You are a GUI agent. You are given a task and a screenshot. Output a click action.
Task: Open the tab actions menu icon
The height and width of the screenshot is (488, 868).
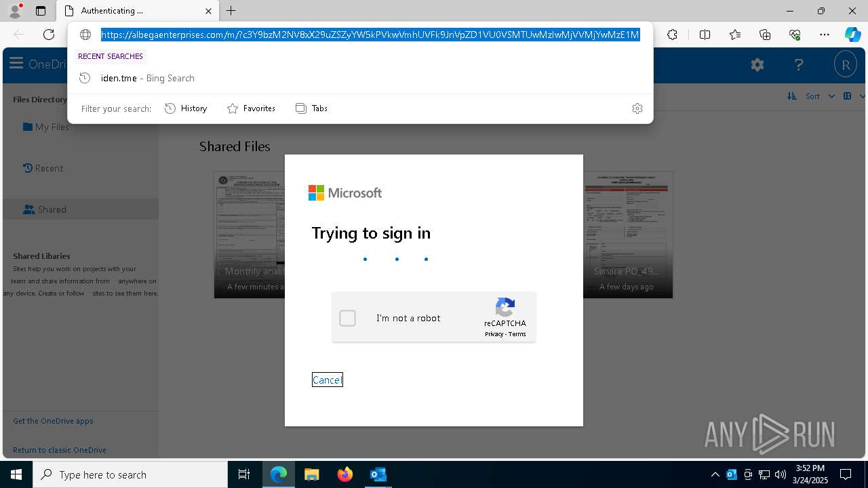[x=41, y=11]
